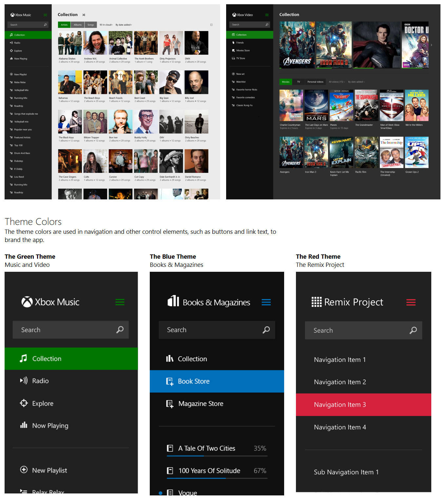This screenshot has height=500, width=448.
Task: Open the 'By date added' dropdown in Xbox Video
Action: coord(356,82)
